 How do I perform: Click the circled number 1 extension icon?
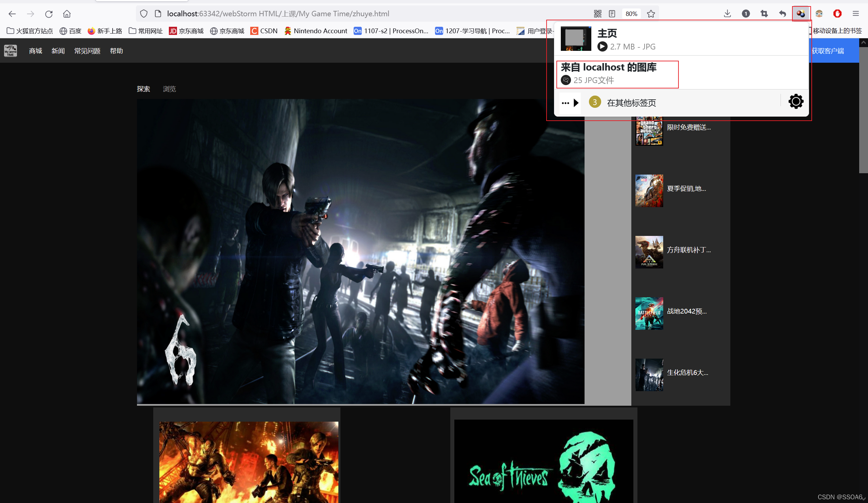click(x=746, y=14)
